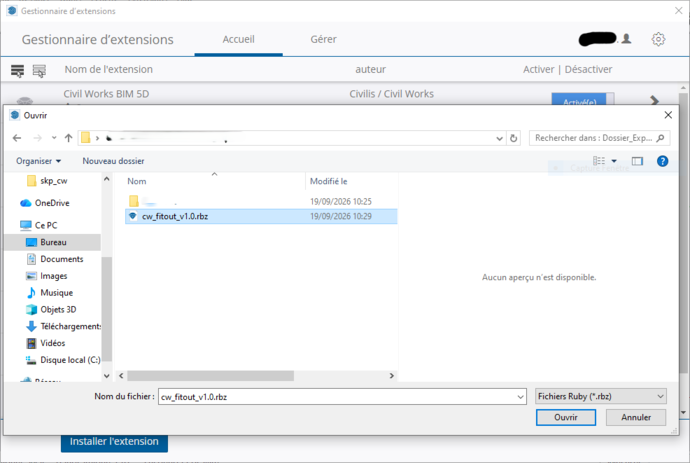The width and height of the screenshot is (690, 463).
Task: Refresh the current folder listing
Action: click(513, 138)
